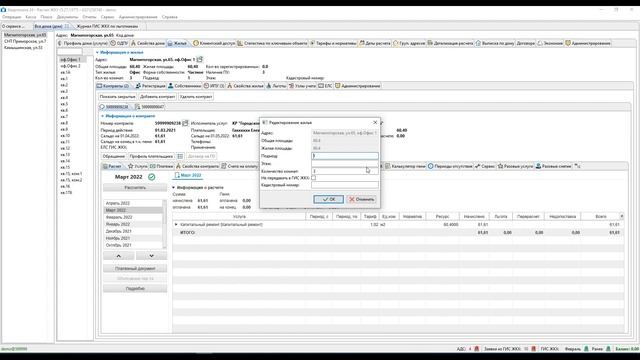Select 'Апрель 2022' in the month list

click(x=133, y=203)
